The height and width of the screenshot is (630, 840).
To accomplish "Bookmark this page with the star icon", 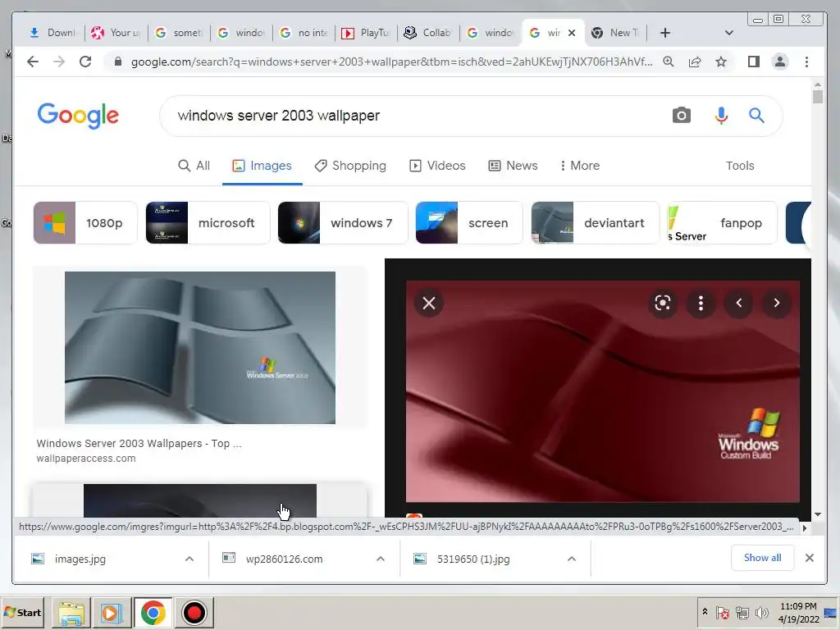I will (721, 62).
